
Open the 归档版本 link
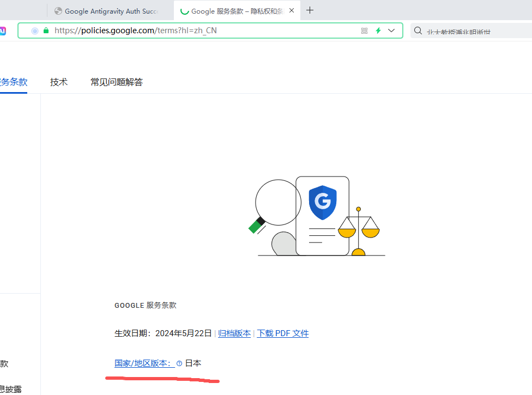click(234, 333)
